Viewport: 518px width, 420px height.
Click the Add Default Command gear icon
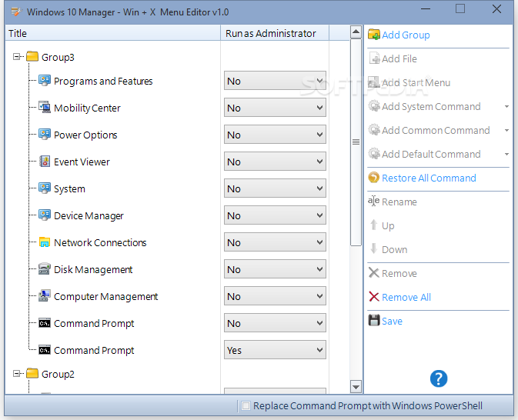pos(374,154)
